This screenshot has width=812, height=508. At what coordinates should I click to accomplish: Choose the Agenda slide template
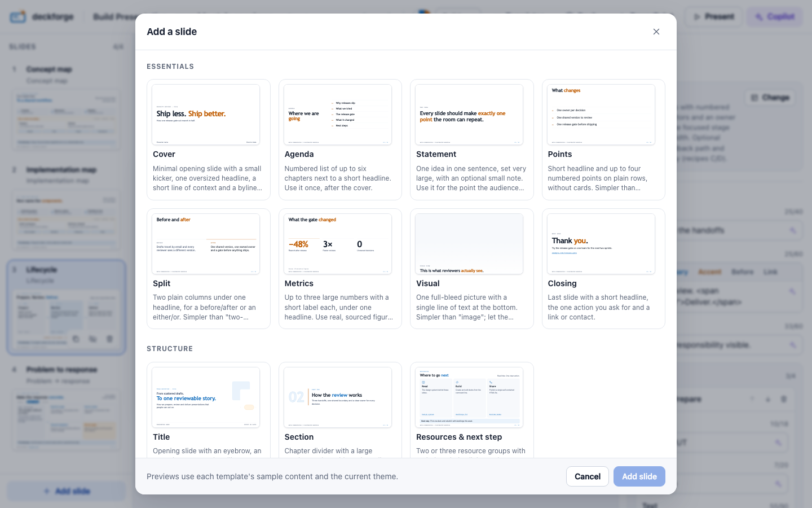click(340, 139)
